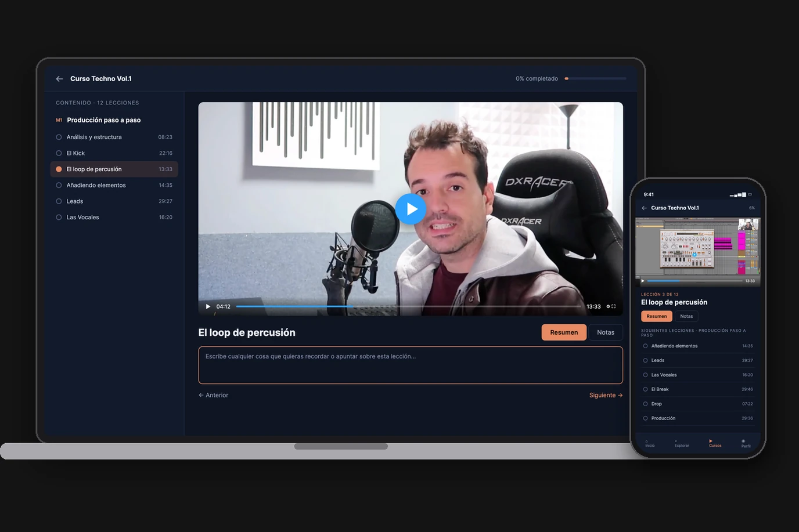
Task: Click the notes text field under the video
Action: (411, 365)
